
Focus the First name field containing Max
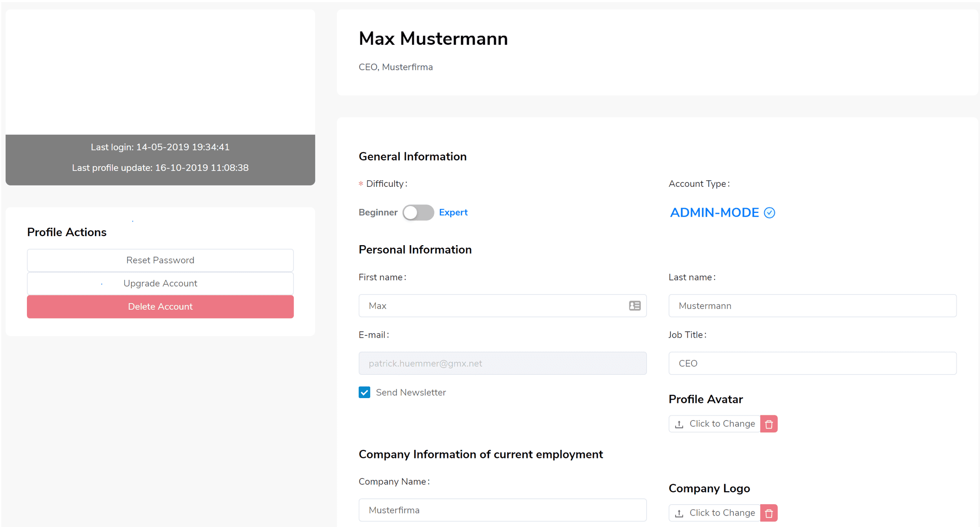point(502,306)
